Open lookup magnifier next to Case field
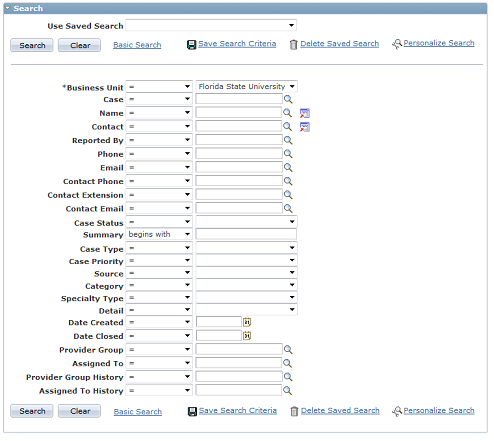The width and height of the screenshot is (494, 441). [288, 99]
